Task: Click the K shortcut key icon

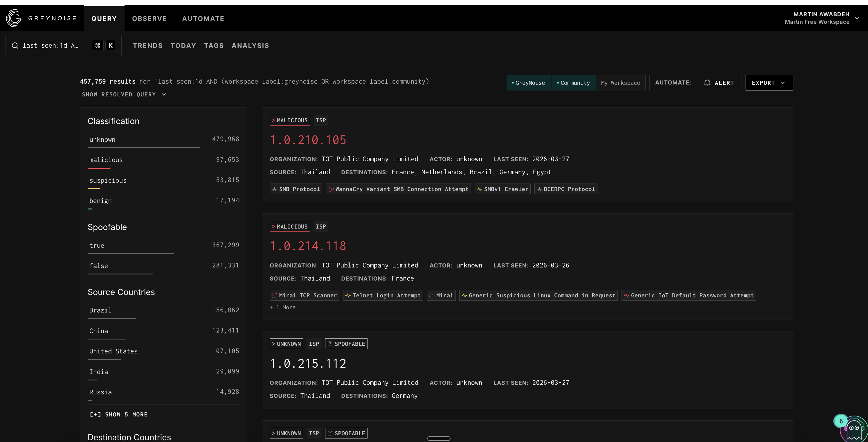Action: click(x=111, y=46)
